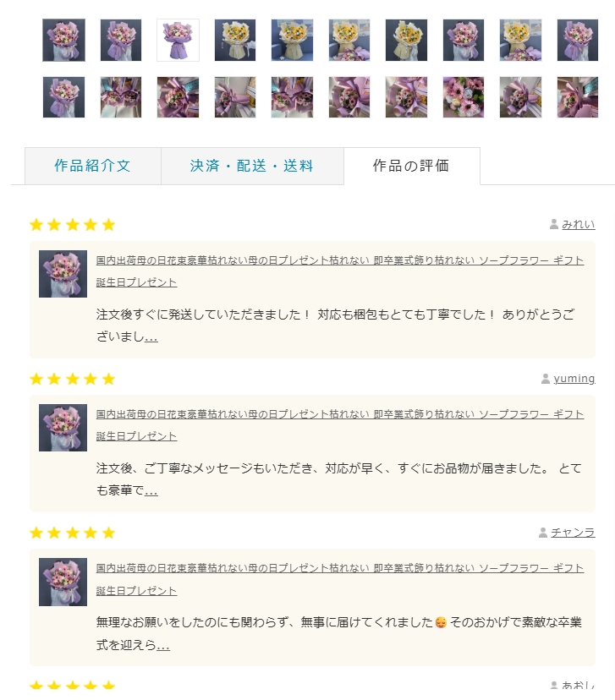Open the product thumbnail in チャンラ's review
The height and width of the screenshot is (700, 615).
(63, 582)
